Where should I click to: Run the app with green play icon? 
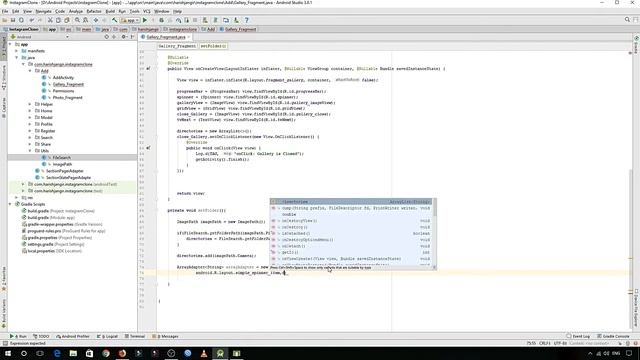(x=144, y=20)
